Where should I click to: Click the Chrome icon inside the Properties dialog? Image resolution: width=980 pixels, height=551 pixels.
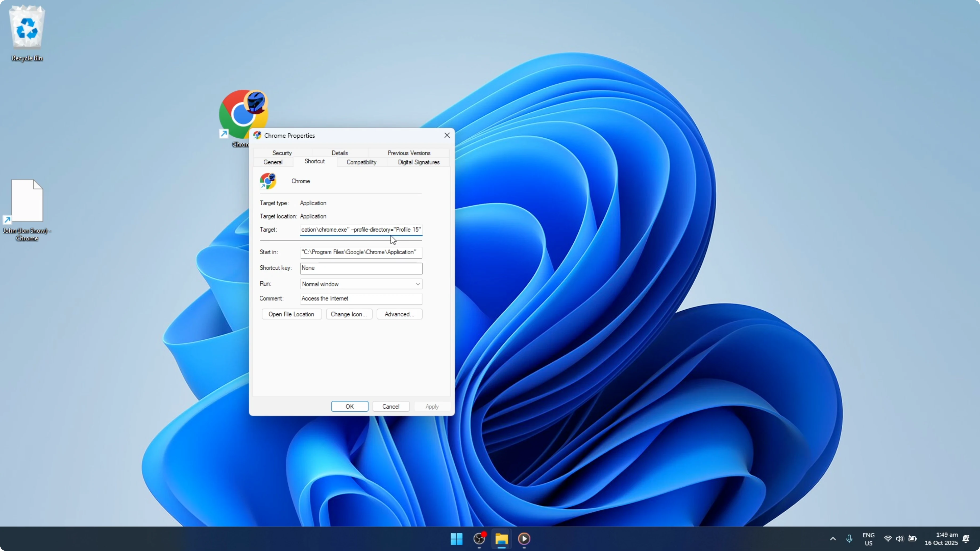pyautogui.click(x=268, y=181)
